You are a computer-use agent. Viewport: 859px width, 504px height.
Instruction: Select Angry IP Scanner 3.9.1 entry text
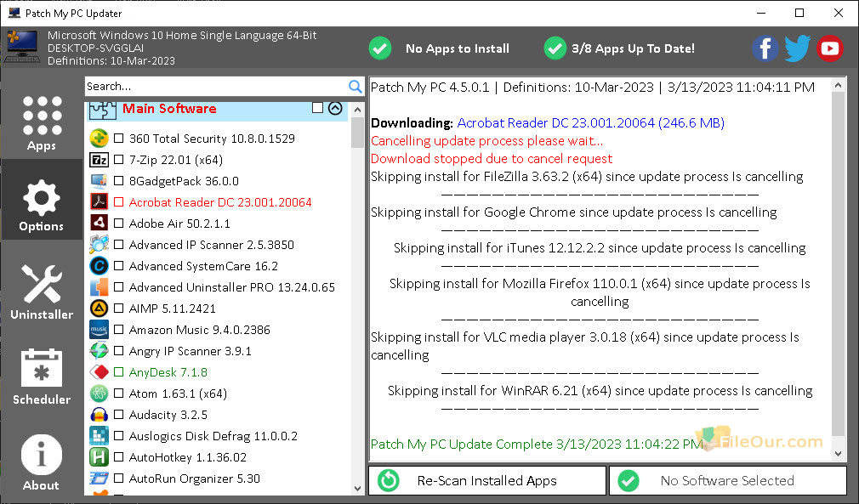tap(191, 351)
